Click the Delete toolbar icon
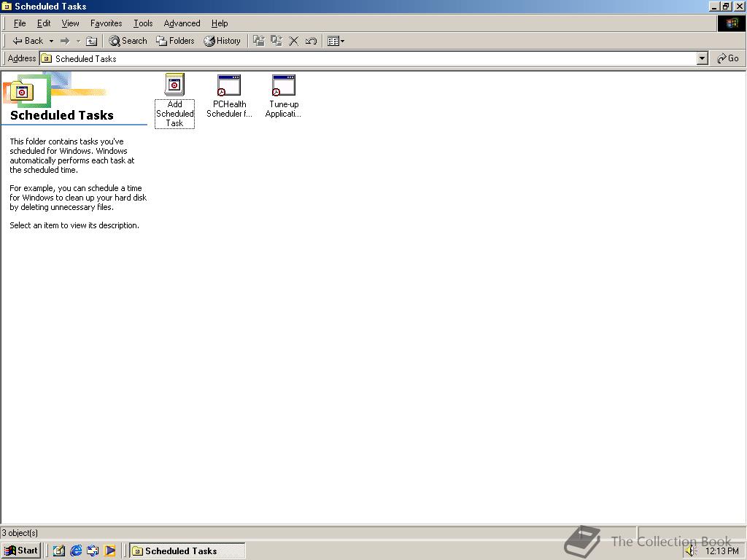747x560 pixels. (x=293, y=41)
